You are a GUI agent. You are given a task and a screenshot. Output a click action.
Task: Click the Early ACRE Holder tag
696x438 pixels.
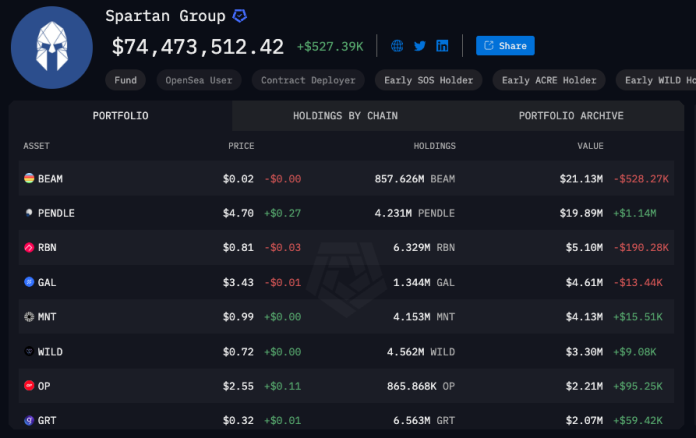pos(548,80)
